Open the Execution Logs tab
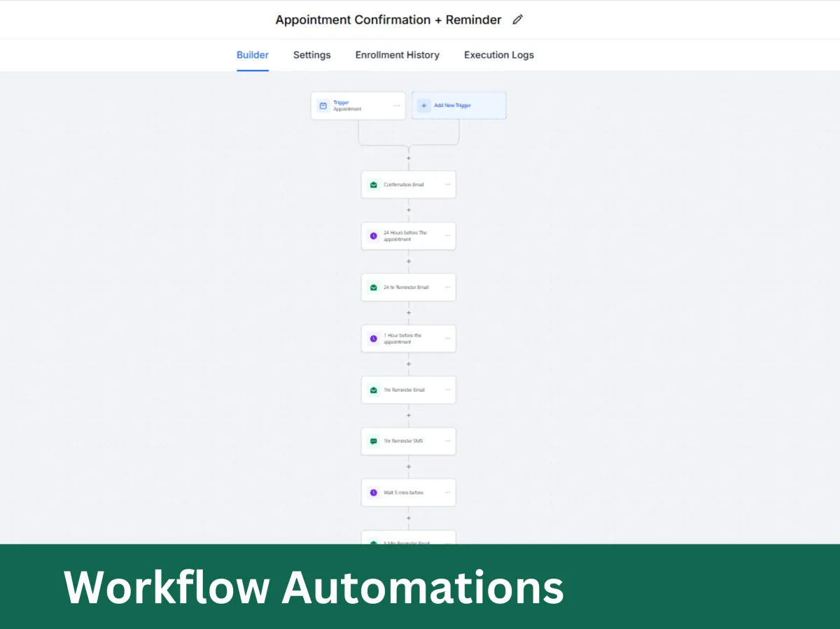Screen dimensions: 840x629 [x=499, y=55]
